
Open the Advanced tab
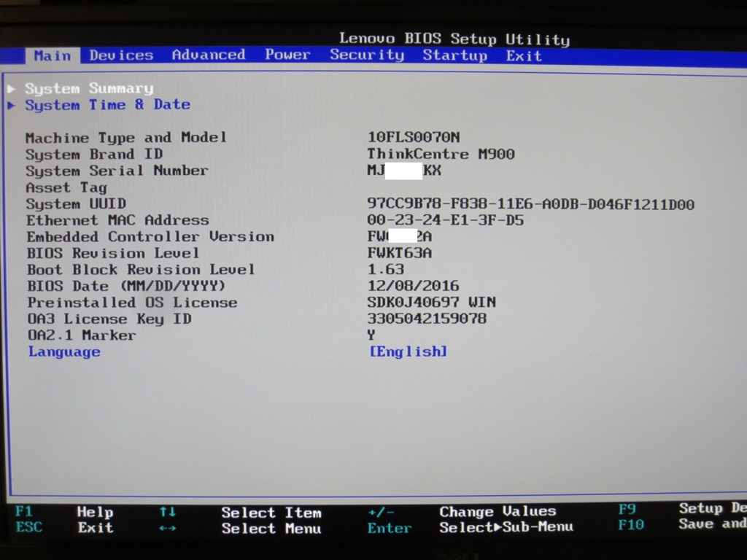(x=209, y=55)
